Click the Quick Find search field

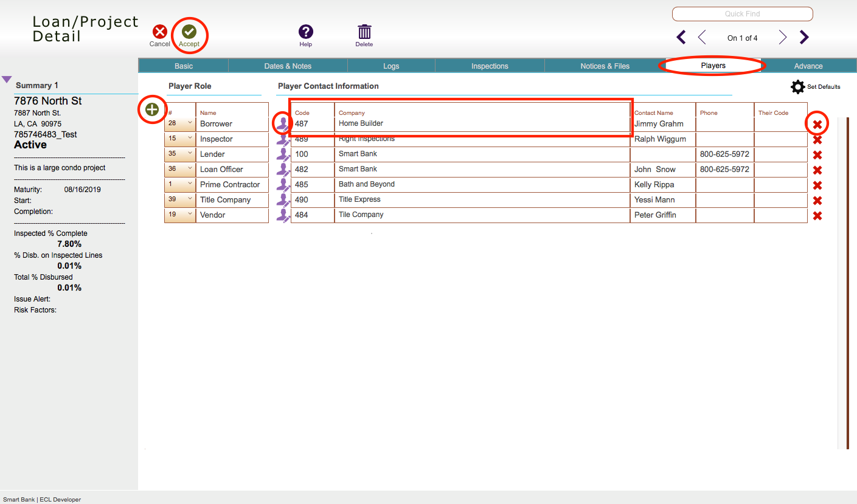click(x=741, y=13)
